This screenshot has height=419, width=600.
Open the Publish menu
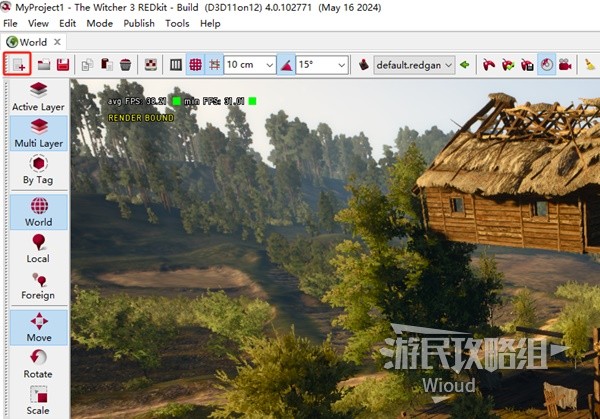pos(138,23)
